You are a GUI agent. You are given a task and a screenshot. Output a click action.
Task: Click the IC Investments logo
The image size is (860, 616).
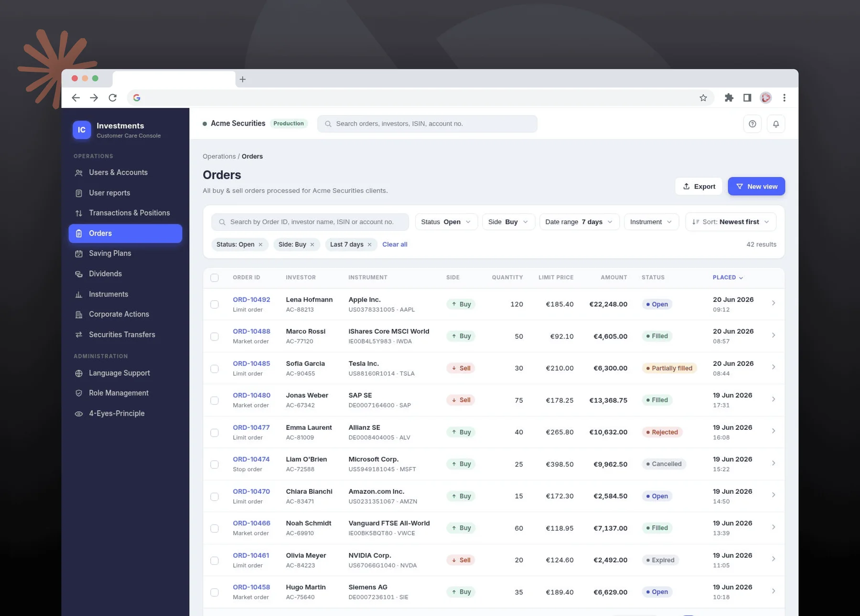tap(82, 130)
